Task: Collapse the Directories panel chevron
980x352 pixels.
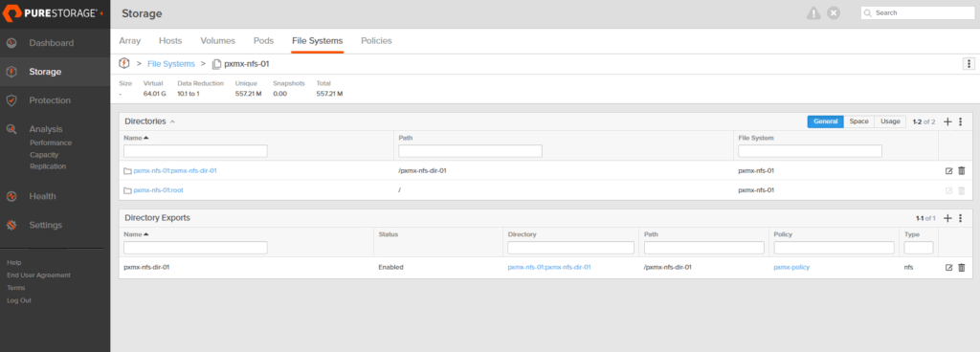Action: (172, 121)
